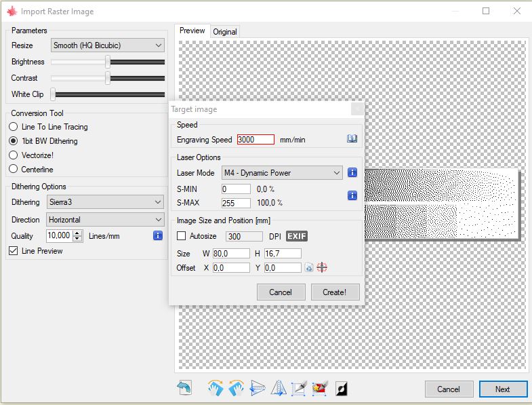The width and height of the screenshot is (532, 405).
Task: Switch to the Preview tab
Action: tap(192, 31)
